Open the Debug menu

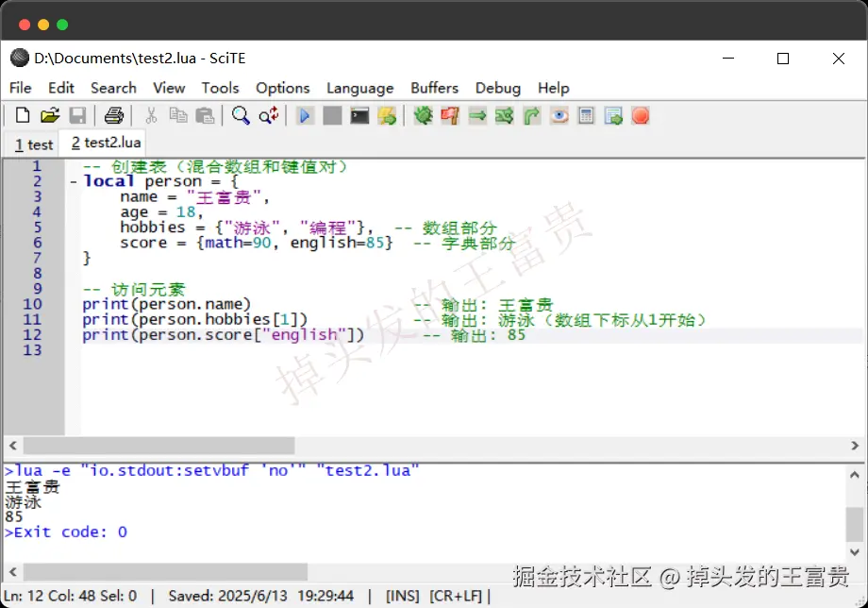(498, 88)
